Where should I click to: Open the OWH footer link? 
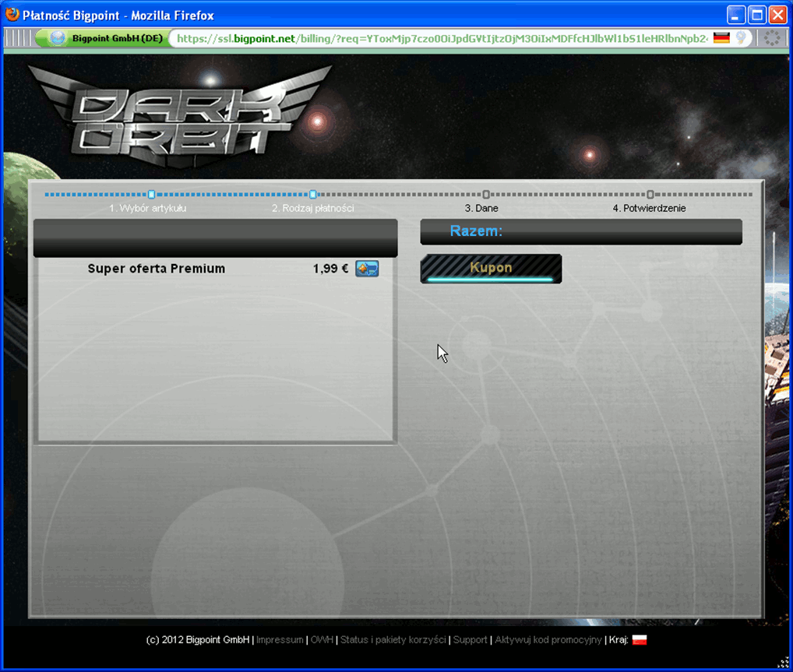click(322, 639)
